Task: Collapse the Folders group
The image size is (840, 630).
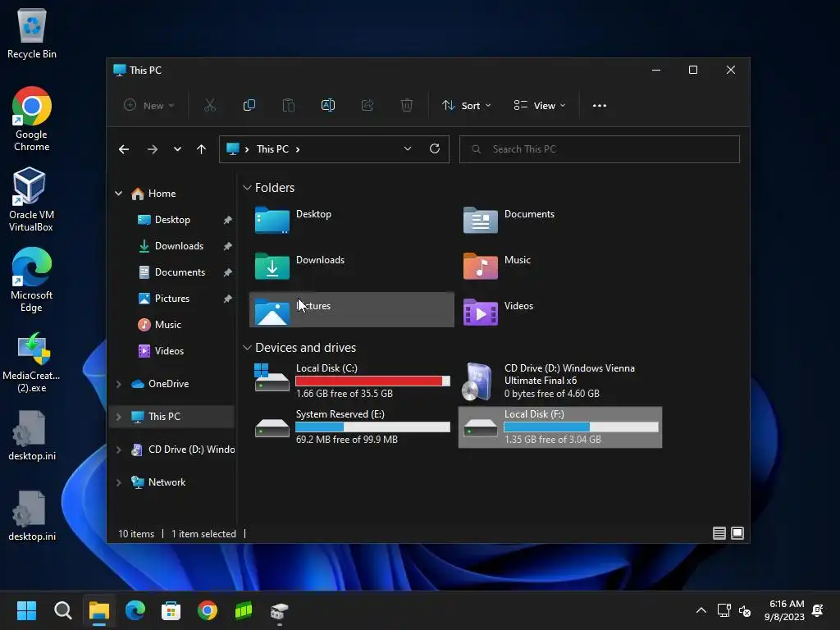Action: (247, 188)
